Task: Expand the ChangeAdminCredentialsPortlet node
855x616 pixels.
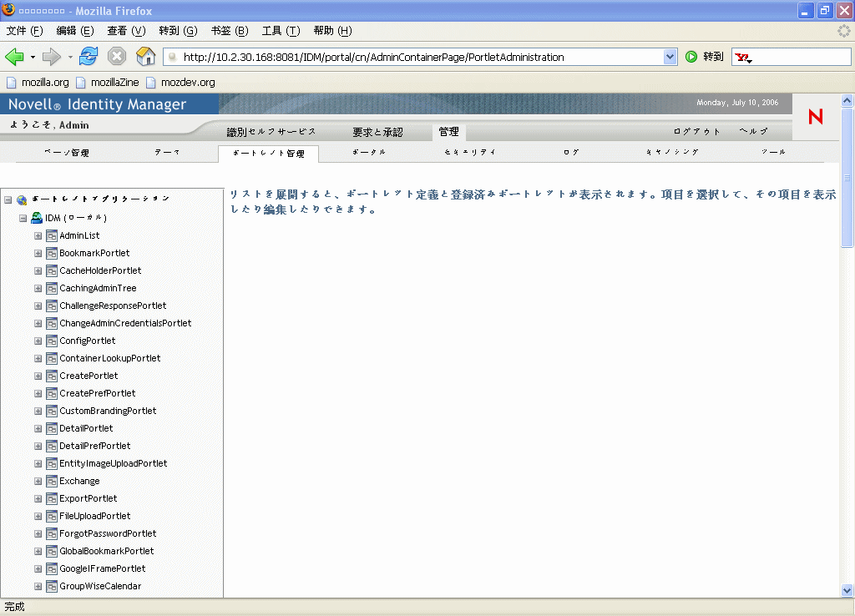Action: point(38,323)
